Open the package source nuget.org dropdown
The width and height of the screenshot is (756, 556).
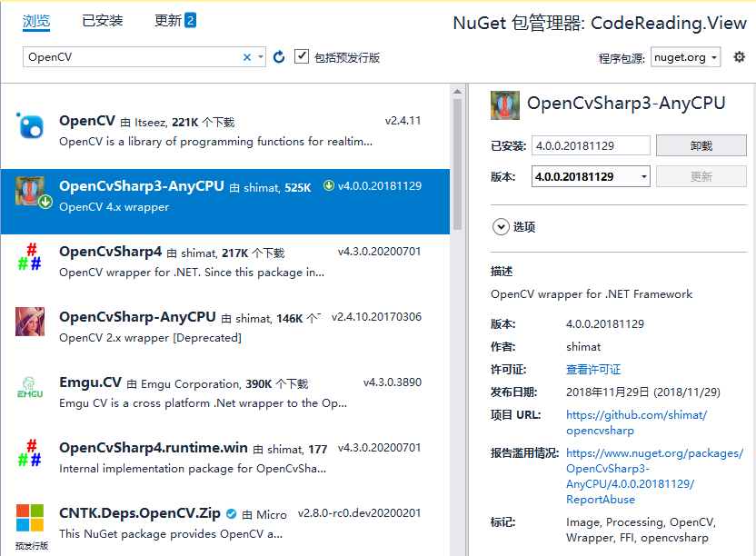pos(686,57)
